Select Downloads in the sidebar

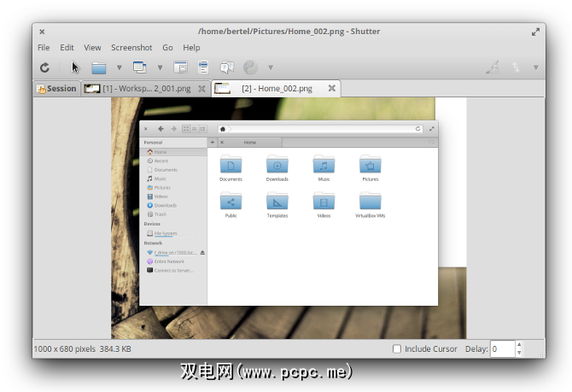coord(173,206)
